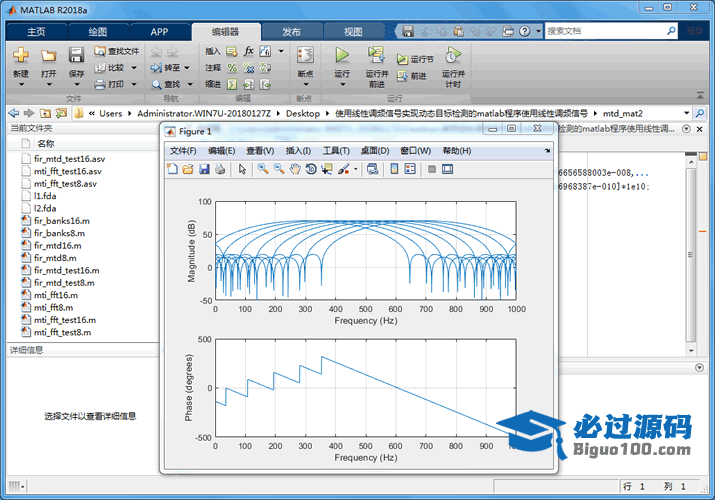
Task: Run script with green Run (运行) arrow
Action: (x=342, y=55)
